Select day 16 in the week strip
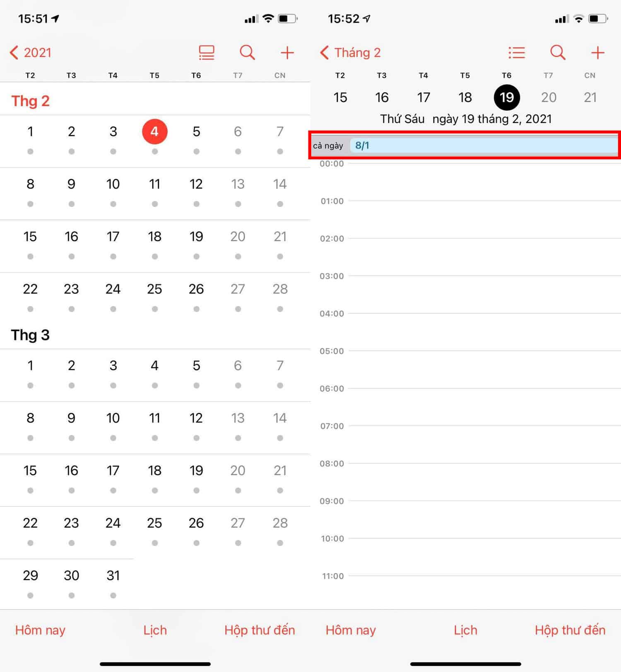Image resolution: width=621 pixels, height=672 pixels. (382, 97)
